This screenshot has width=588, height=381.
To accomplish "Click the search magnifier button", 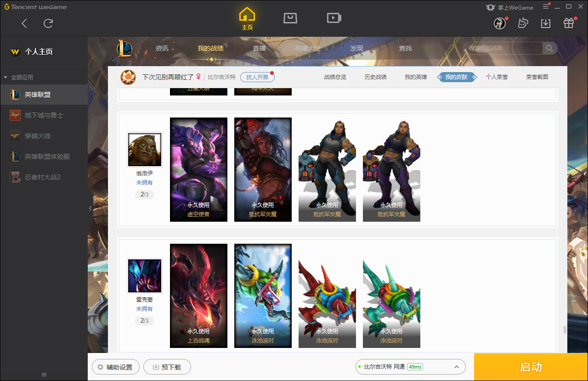I will [549, 48].
